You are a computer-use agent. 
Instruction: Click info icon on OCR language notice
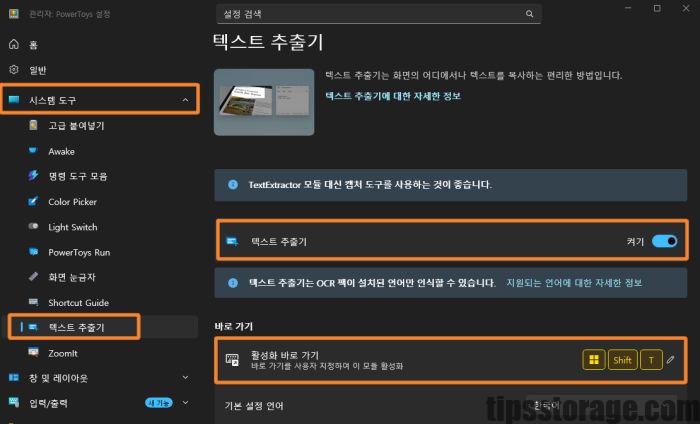(x=233, y=283)
